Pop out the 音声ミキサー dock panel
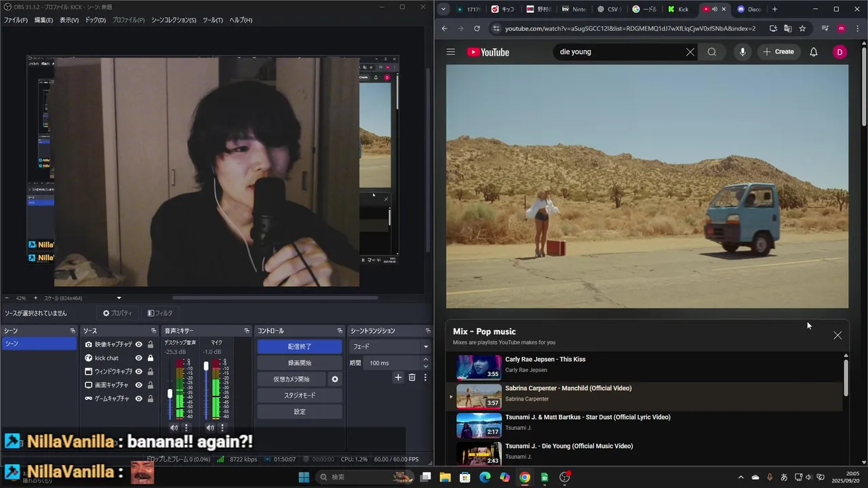Screen dimensions: 868x488 247,331
